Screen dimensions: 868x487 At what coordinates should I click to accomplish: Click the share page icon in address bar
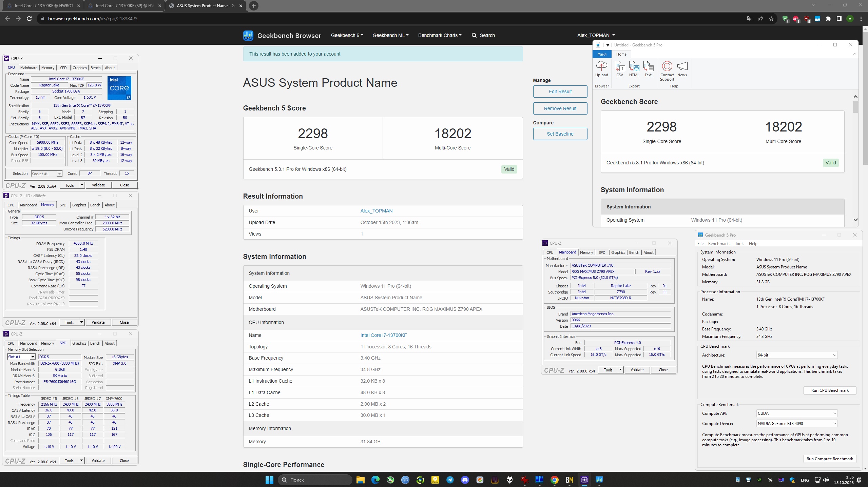tap(760, 19)
